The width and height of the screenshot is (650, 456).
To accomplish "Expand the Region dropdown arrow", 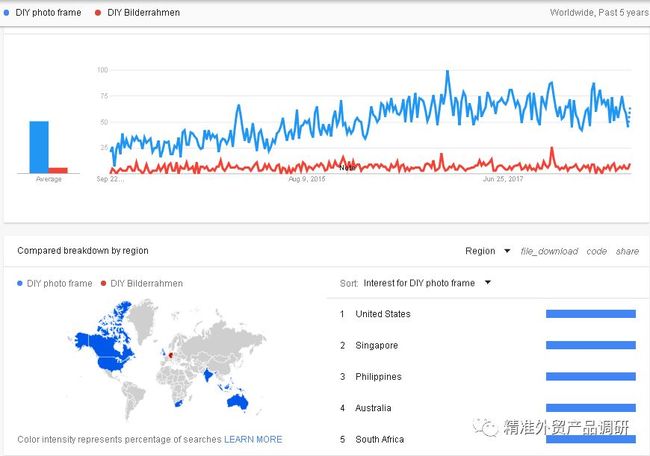I will [507, 251].
